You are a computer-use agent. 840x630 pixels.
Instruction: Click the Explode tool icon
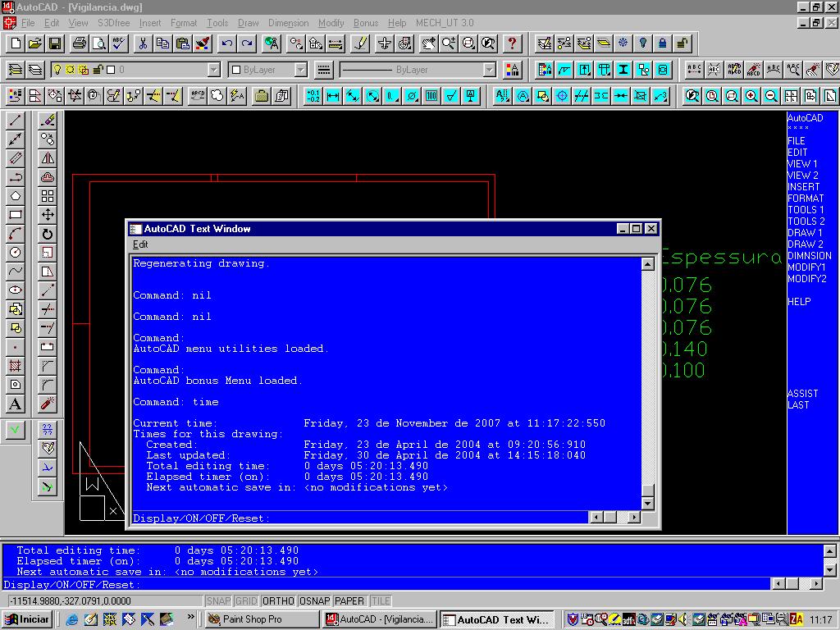48,404
